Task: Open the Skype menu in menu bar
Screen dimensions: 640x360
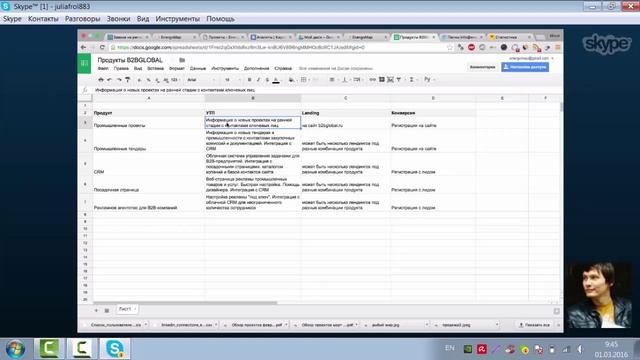Action: [12, 19]
